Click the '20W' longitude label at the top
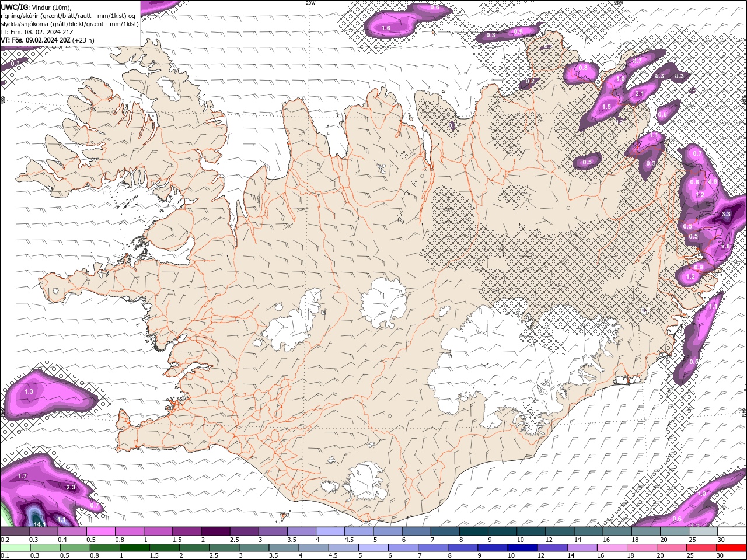This screenshot has width=747, height=560. click(310, 3)
